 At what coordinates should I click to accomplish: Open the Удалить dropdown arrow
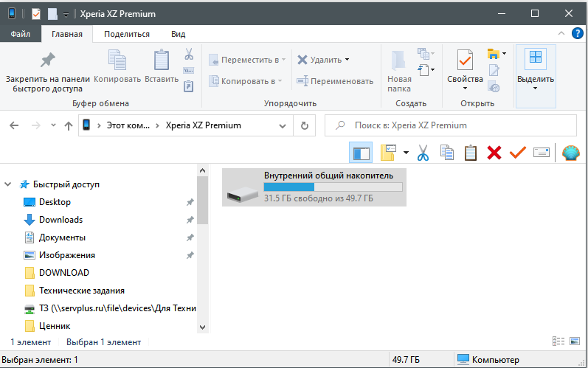tap(347, 60)
